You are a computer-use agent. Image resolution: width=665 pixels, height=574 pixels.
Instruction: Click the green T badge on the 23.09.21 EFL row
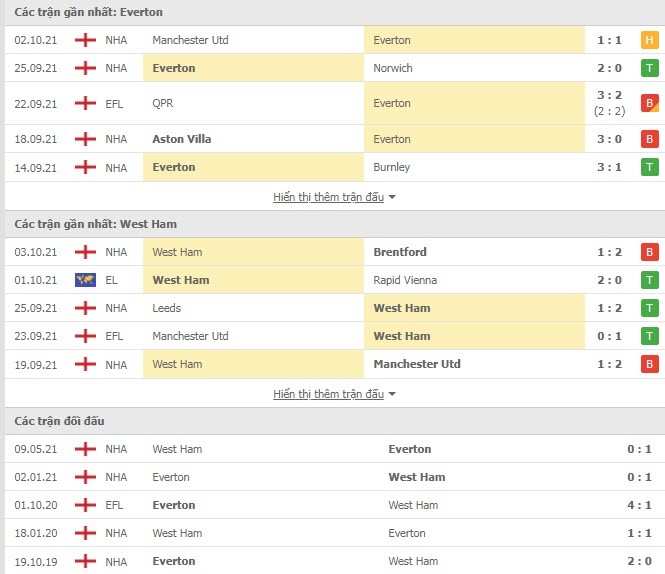649,336
